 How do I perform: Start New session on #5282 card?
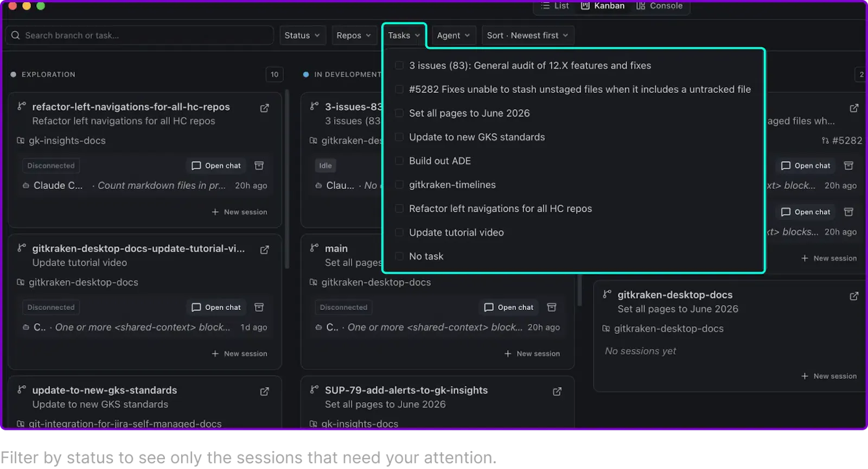pos(829,258)
